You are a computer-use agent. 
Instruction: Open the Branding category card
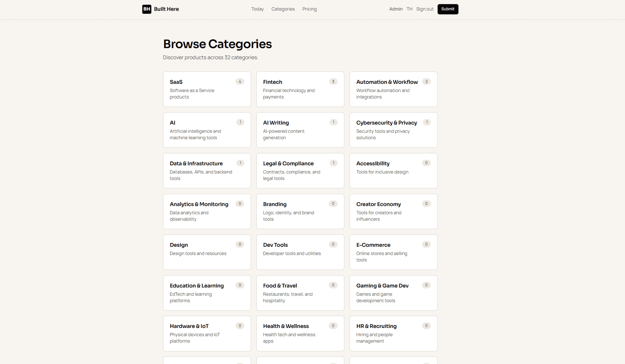pyautogui.click(x=300, y=212)
